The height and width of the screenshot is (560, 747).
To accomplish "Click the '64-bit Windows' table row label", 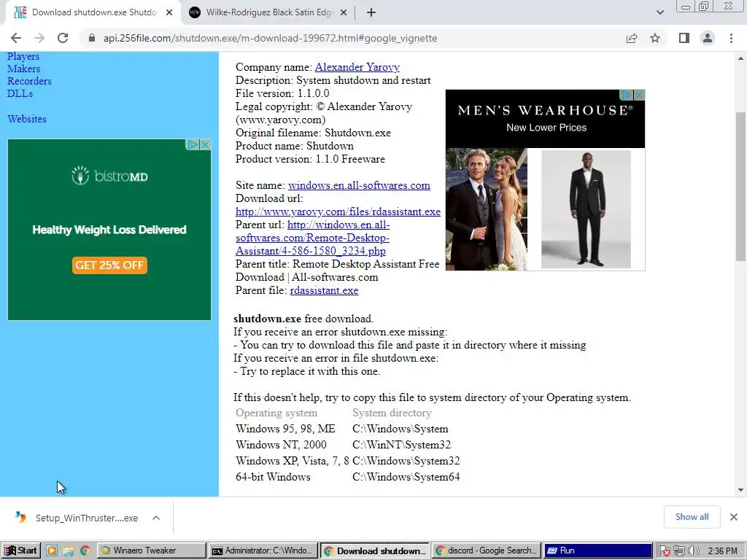I will pyautogui.click(x=273, y=477).
